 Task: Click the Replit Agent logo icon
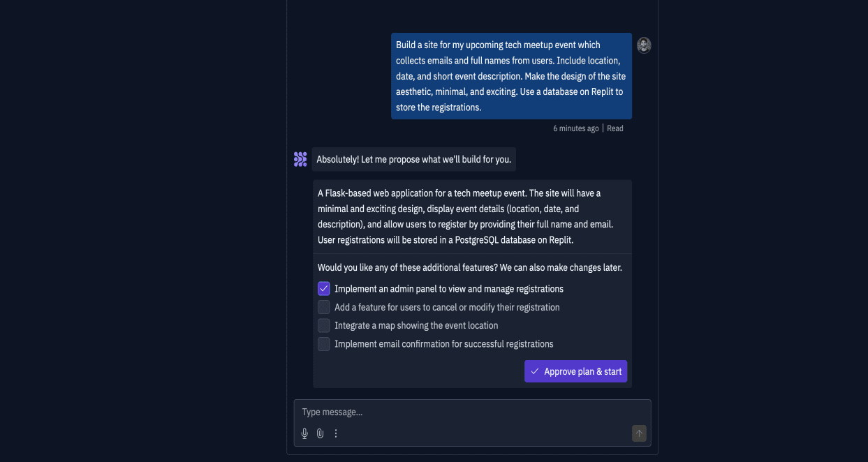click(x=300, y=160)
